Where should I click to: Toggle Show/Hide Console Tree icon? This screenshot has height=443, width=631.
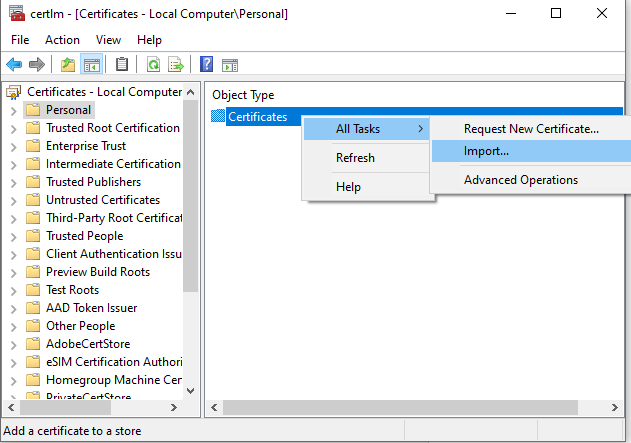(92, 64)
